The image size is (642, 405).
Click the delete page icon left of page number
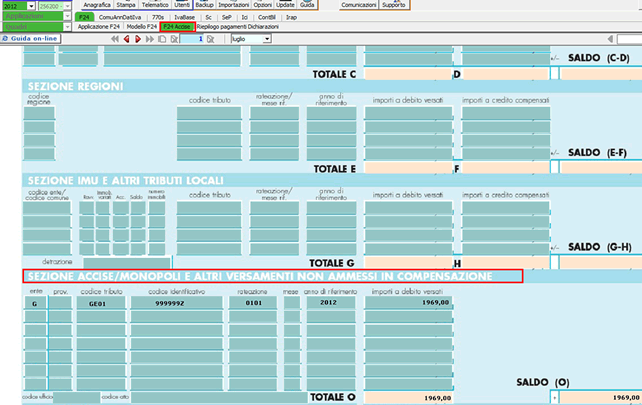click(x=174, y=39)
